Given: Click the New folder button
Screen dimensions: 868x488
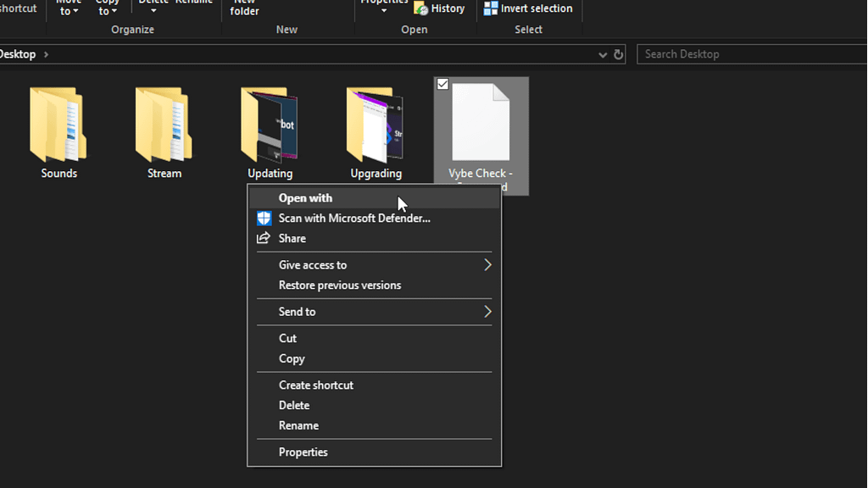Looking at the screenshot, I should [x=244, y=8].
